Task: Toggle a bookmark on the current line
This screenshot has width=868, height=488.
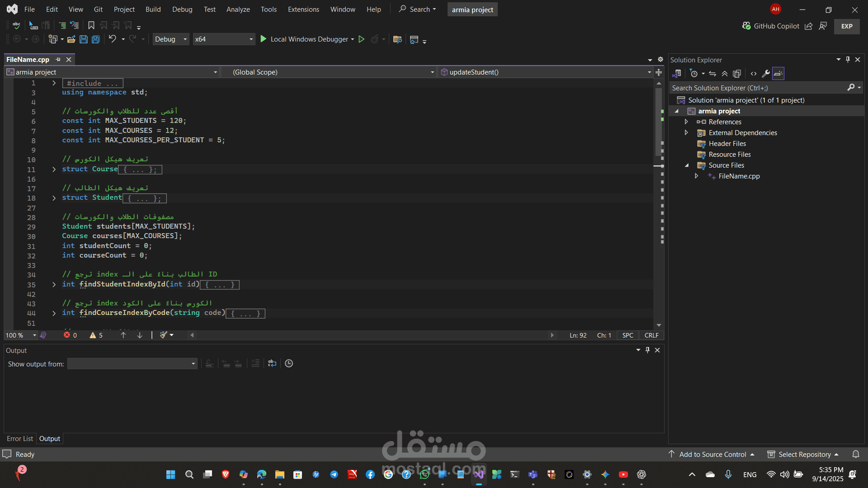Action: coord(91,25)
